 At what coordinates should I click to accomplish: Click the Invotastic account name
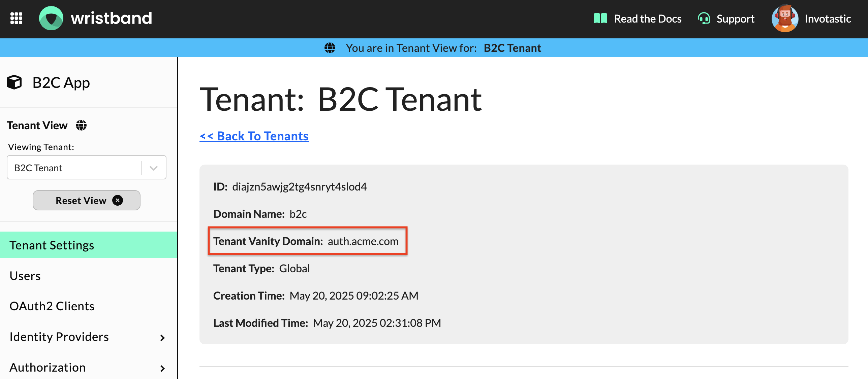(x=828, y=19)
